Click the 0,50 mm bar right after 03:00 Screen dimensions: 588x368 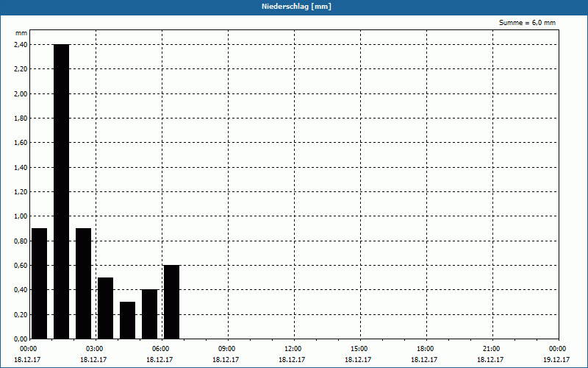pos(105,308)
